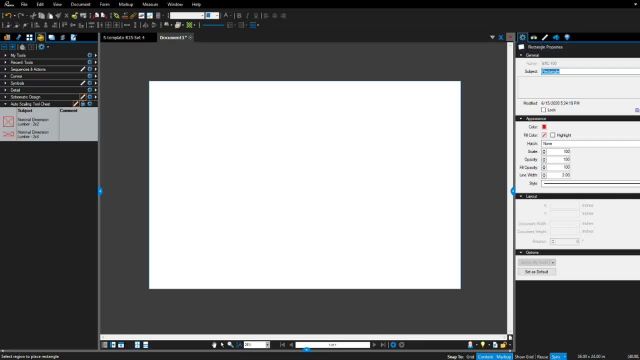Toggle Sync in status bar
640x360 pixels.
click(x=556, y=357)
